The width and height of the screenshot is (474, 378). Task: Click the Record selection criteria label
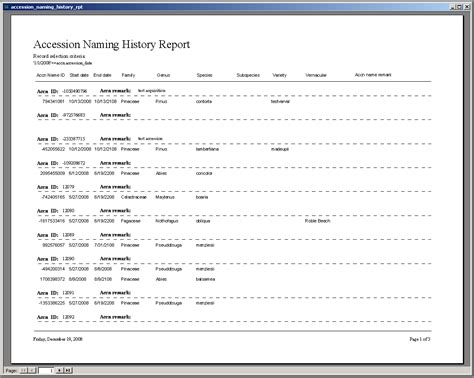(59, 56)
